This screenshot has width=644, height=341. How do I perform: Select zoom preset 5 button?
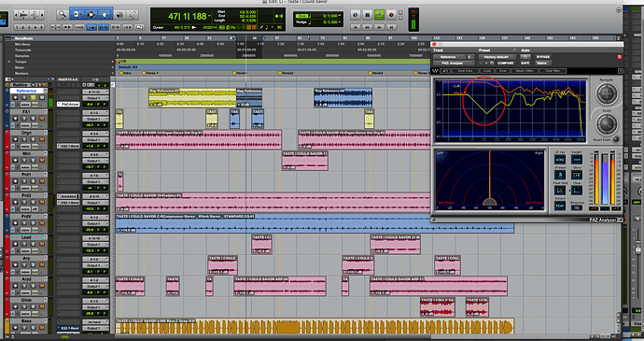point(41,27)
